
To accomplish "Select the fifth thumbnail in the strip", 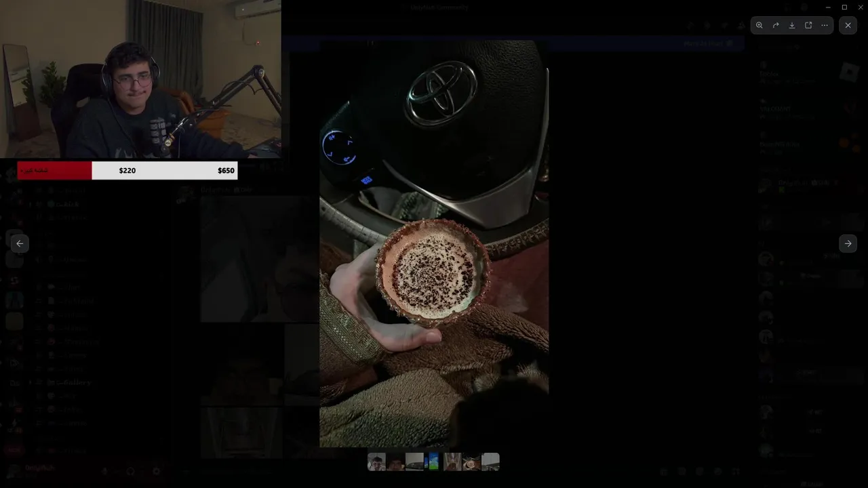I will click(x=452, y=462).
